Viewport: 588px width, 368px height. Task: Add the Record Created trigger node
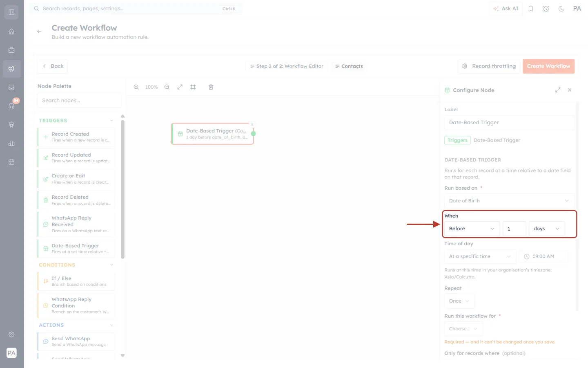coord(76,137)
